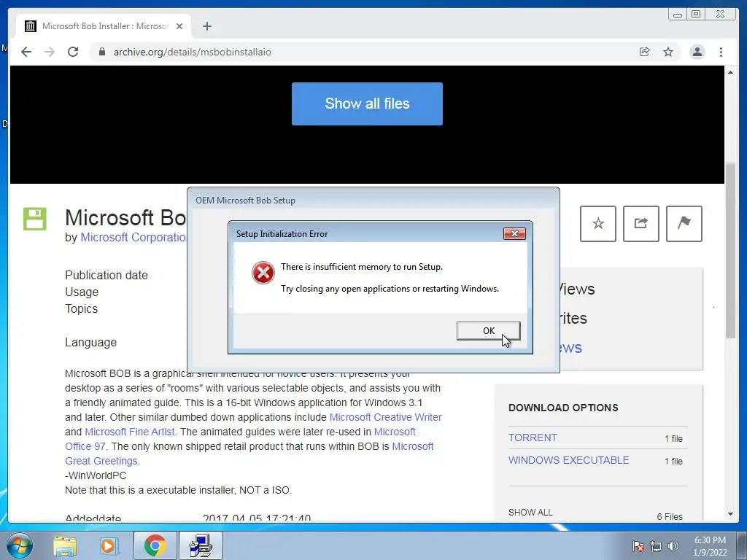Screen dimensions: 747x560
Task: Click the Chrome taskbar icon
Action: [x=155, y=545]
